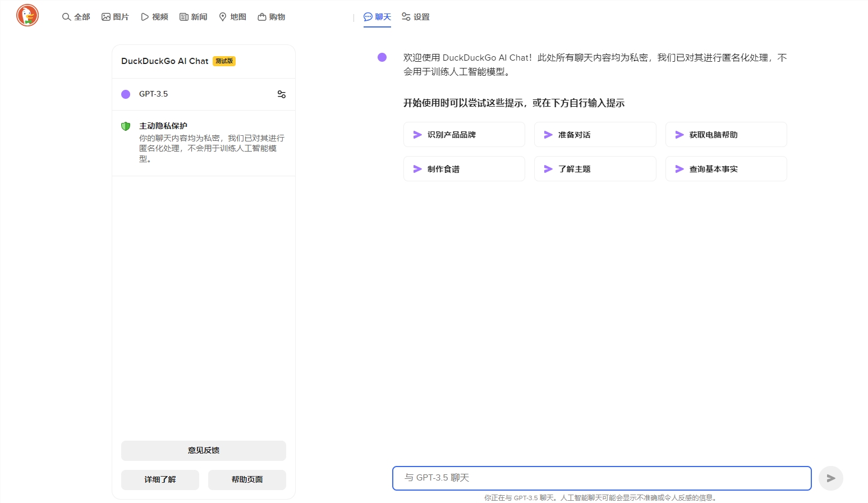Screen dimensions: 868x503
Task: Go to the 新闻 tab
Action: [194, 17]
